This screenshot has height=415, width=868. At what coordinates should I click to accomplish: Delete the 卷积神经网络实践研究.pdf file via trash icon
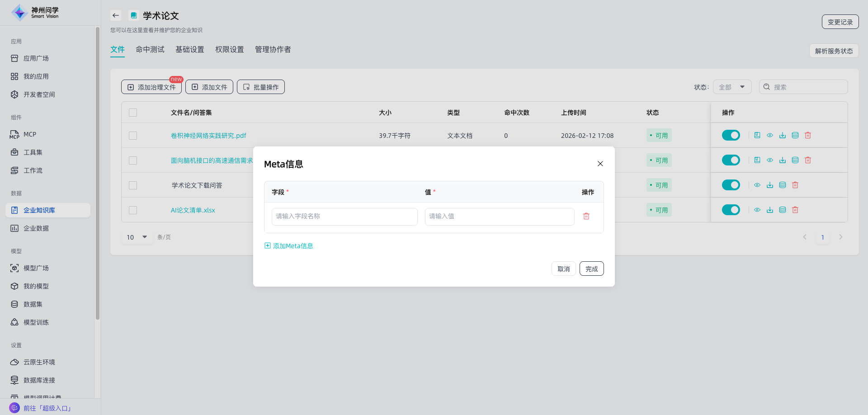(808, 135)
